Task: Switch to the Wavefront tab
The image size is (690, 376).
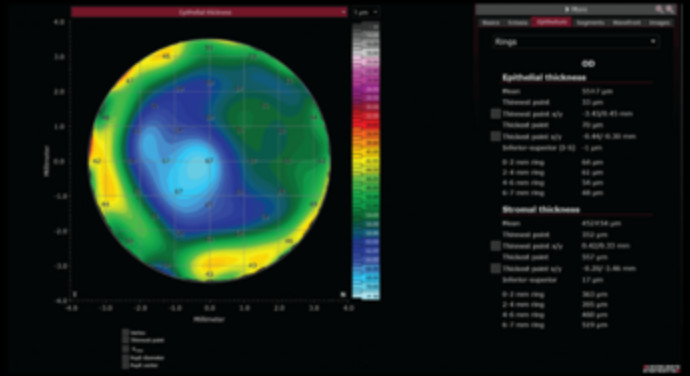Action: click(x=626, y=22)
